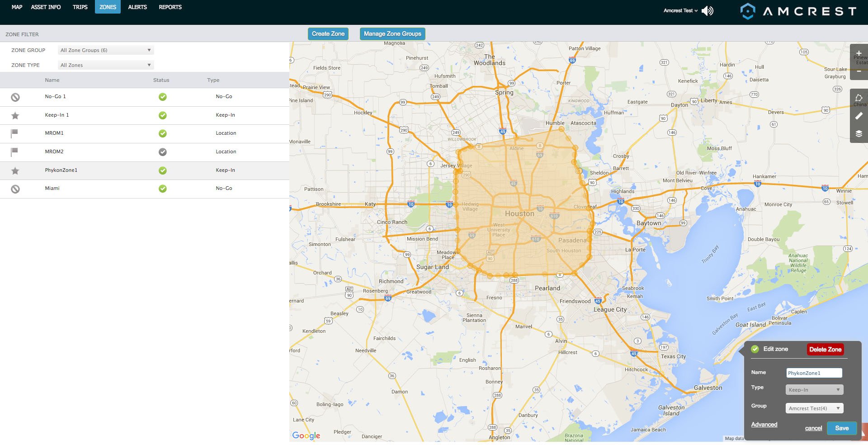Click the Type column header

pyautogui.click(x=213, y=80)
